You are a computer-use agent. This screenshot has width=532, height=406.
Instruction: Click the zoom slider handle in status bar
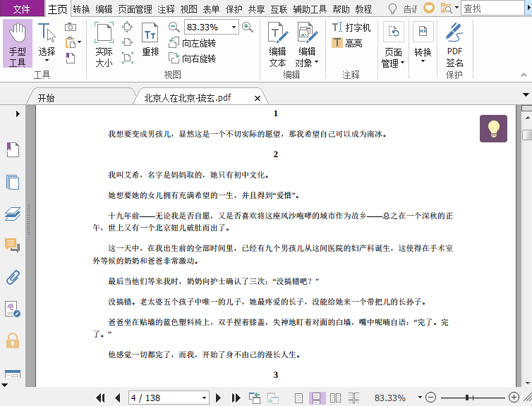pyautogui.click(x=467, y=398)
